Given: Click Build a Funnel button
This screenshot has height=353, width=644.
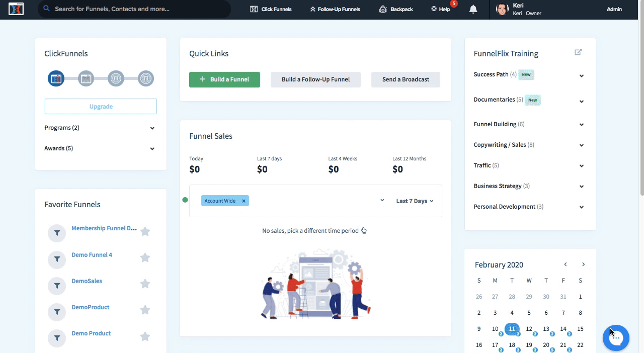Looking at the screenshot, I should tap(224, 79).
